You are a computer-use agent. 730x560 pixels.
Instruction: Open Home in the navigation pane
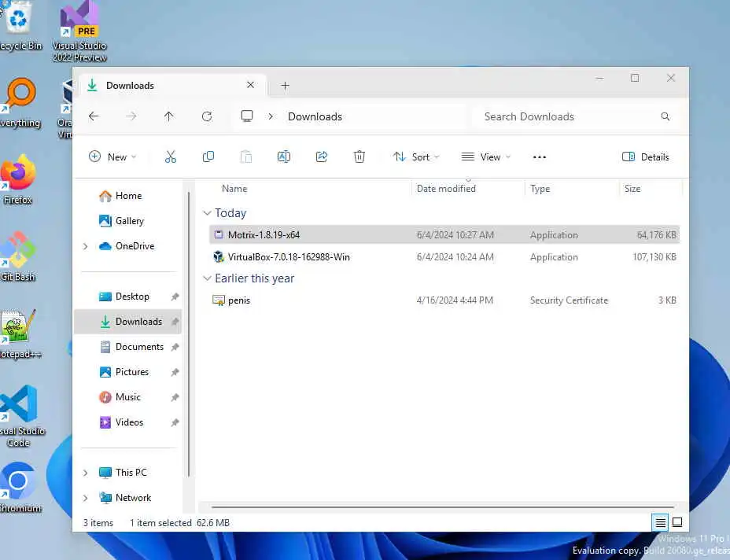click(128, 196)
